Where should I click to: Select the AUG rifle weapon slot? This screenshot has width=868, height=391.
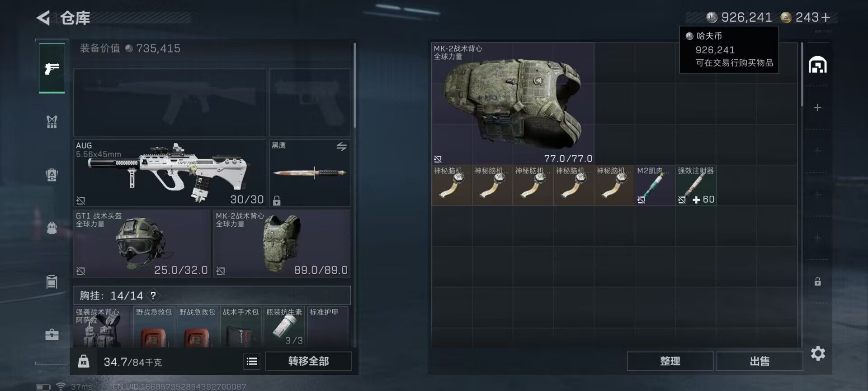(170, 173)
